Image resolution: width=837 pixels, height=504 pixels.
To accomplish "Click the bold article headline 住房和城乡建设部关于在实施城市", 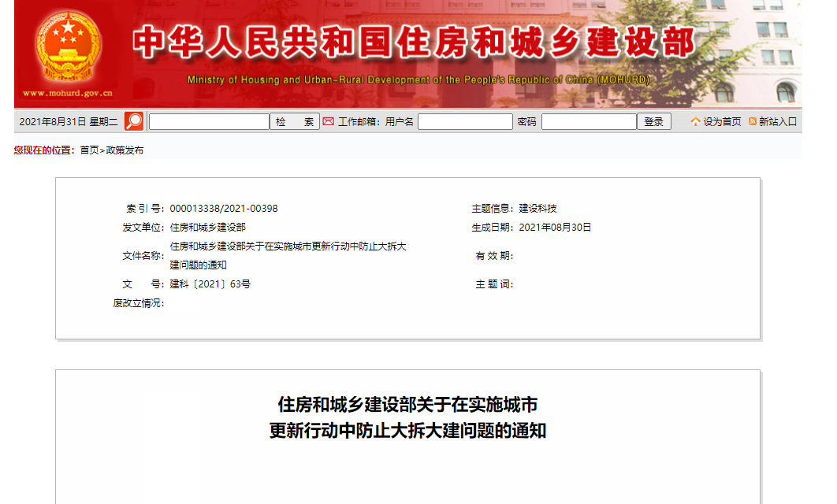I will 407,405.
